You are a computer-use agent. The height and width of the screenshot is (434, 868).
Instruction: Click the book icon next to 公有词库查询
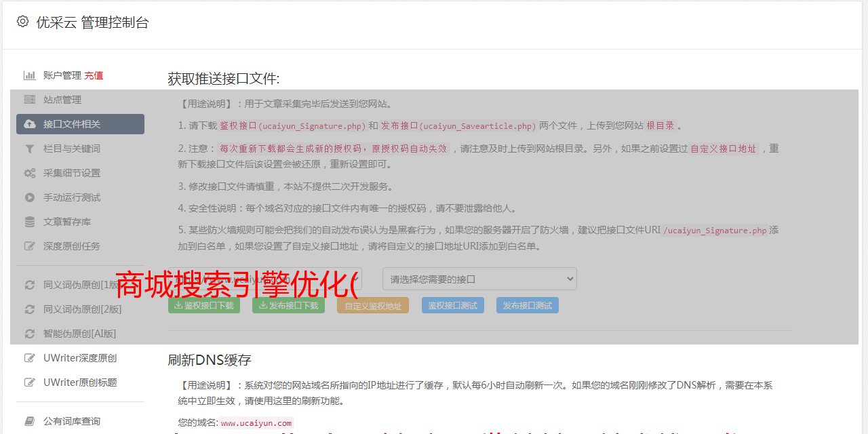30,421
